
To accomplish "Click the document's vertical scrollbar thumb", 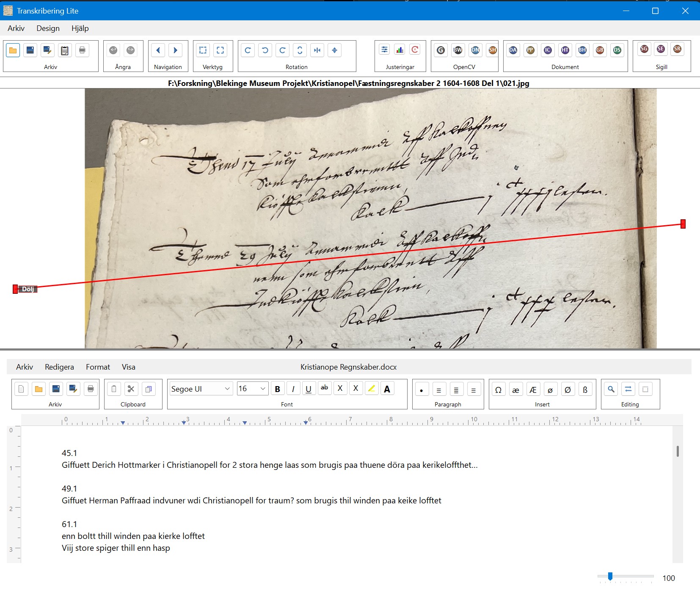I will pyautogui.click(x=678, y=451).
